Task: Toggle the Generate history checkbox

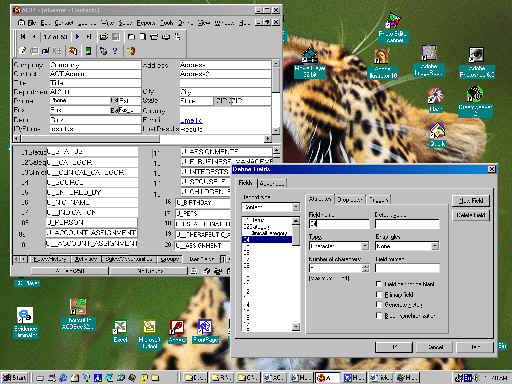Action: coord(379,305)
